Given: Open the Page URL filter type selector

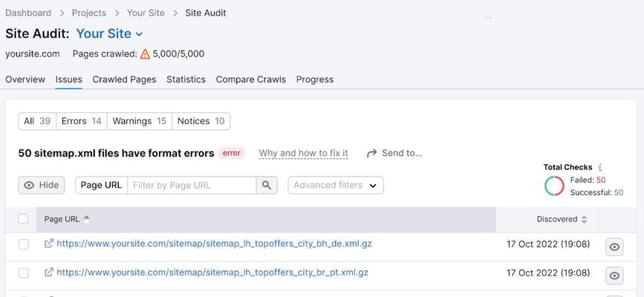Looking at the screenshot, I should 102,186.
